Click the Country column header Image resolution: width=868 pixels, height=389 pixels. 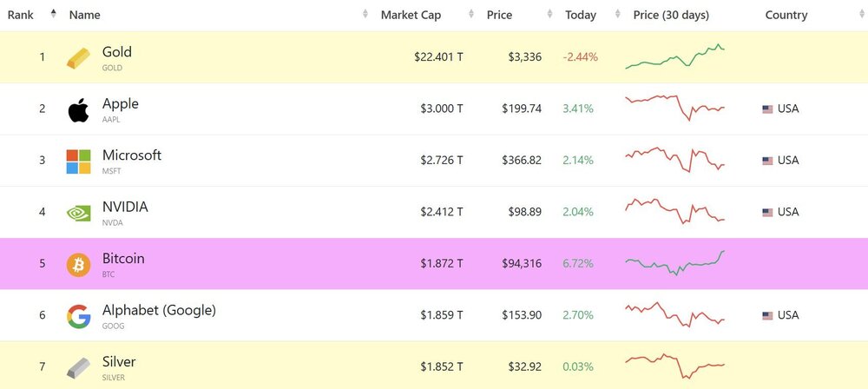point(786,15)
